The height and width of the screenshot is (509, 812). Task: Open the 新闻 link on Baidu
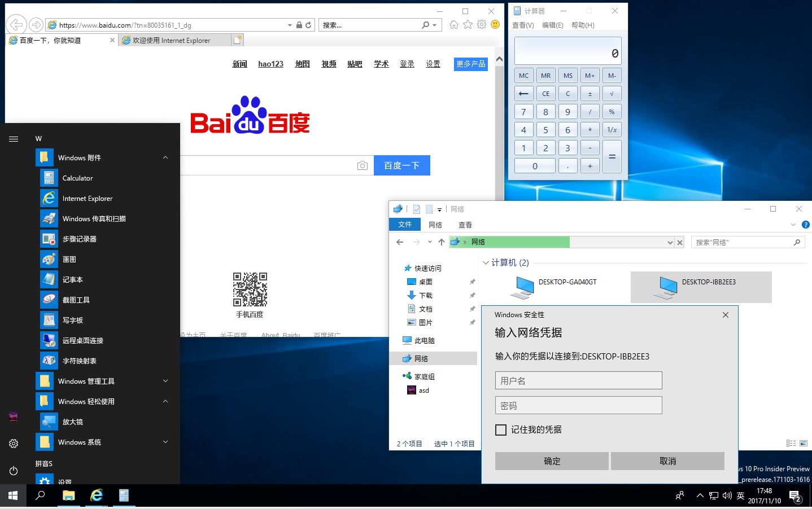239,64
